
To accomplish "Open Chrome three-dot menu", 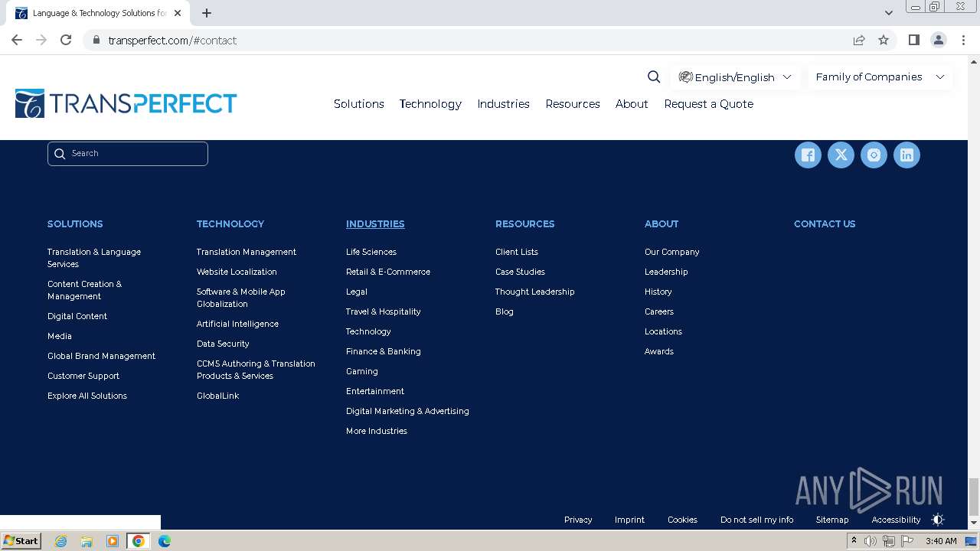I will [x=963, y=40].
